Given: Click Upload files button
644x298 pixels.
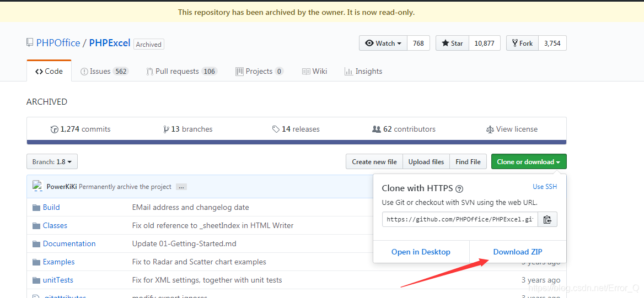Looking at the screenshot, I should click(x=426, y=162).
